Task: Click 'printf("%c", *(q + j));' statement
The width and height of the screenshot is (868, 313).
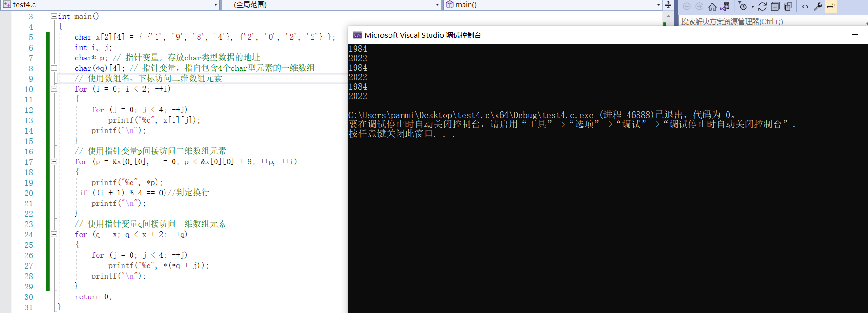Action: [x=159, y=265]
